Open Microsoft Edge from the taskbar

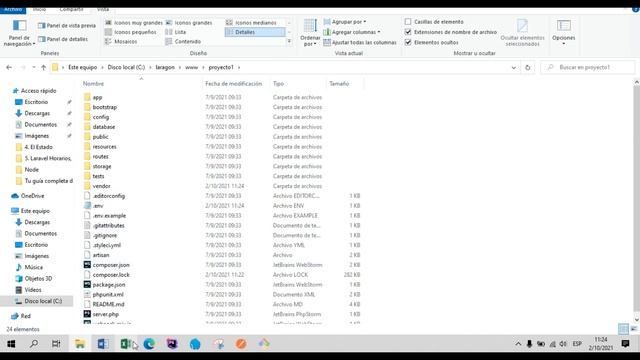click(149, 344)
